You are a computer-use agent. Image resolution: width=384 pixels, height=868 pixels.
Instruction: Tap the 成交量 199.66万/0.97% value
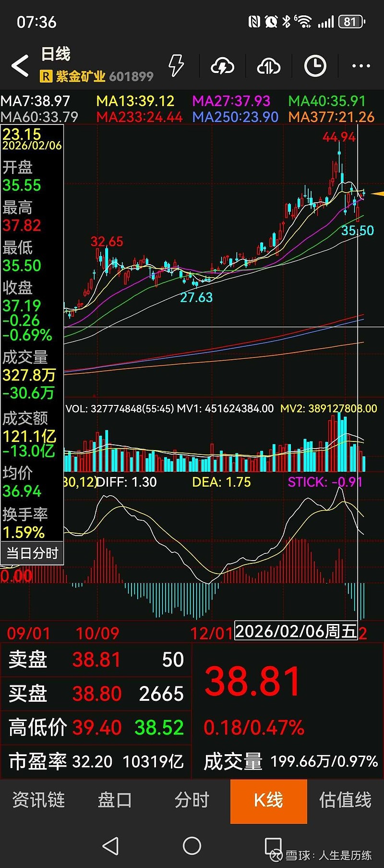coord(291,762)
